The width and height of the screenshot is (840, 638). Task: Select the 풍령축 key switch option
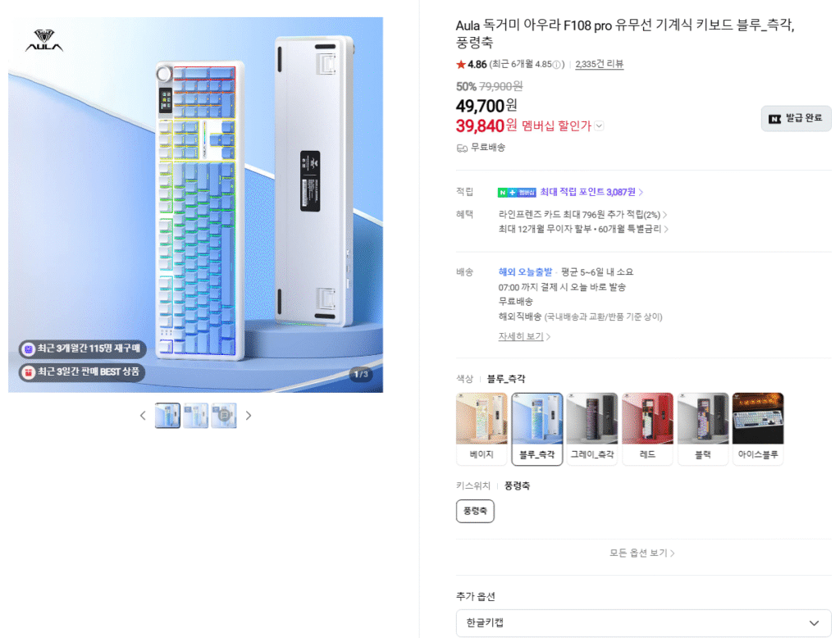(475, 511)
